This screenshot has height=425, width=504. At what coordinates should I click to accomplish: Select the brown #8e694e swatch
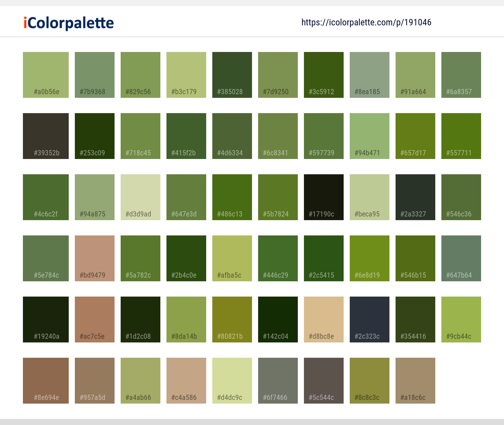click(46, 381)
